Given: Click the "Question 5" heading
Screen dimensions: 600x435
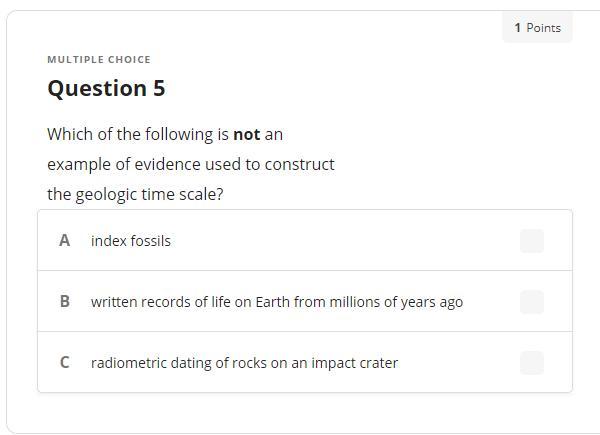Looking at the screenshot, I should (106, 88).
